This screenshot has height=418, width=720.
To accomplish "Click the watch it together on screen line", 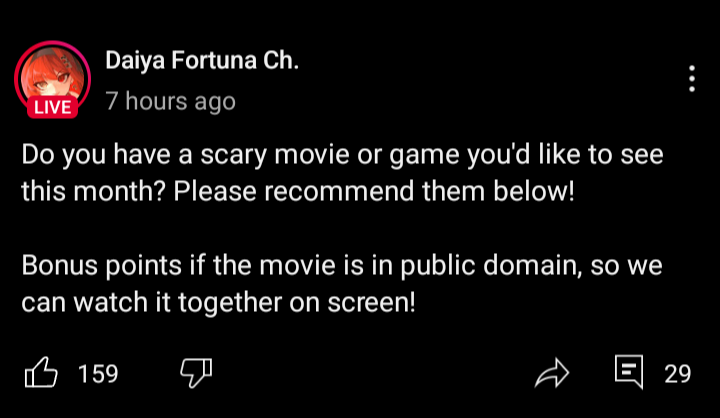I will point(219,303).
